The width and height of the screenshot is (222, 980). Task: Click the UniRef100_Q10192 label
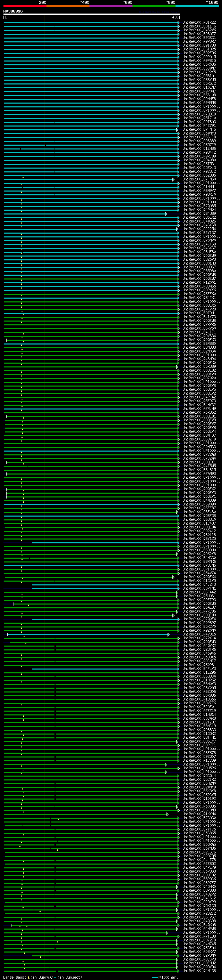click(x=199, y=799)
